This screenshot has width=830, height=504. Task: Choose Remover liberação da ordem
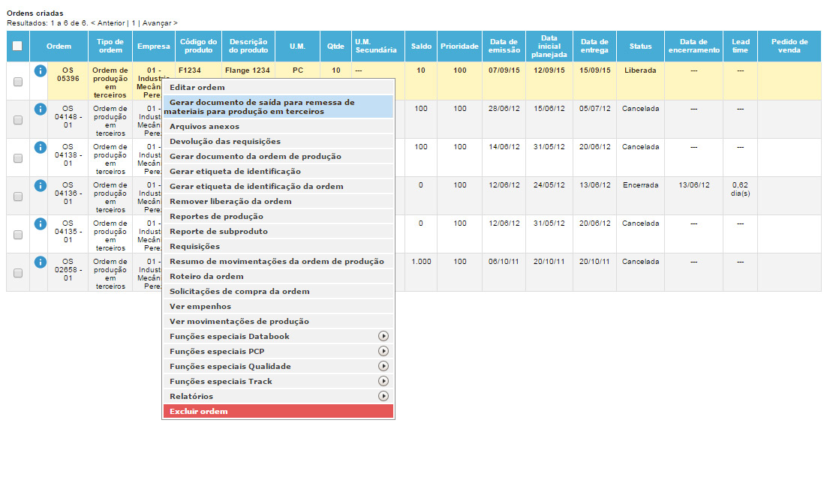point(278,202)
